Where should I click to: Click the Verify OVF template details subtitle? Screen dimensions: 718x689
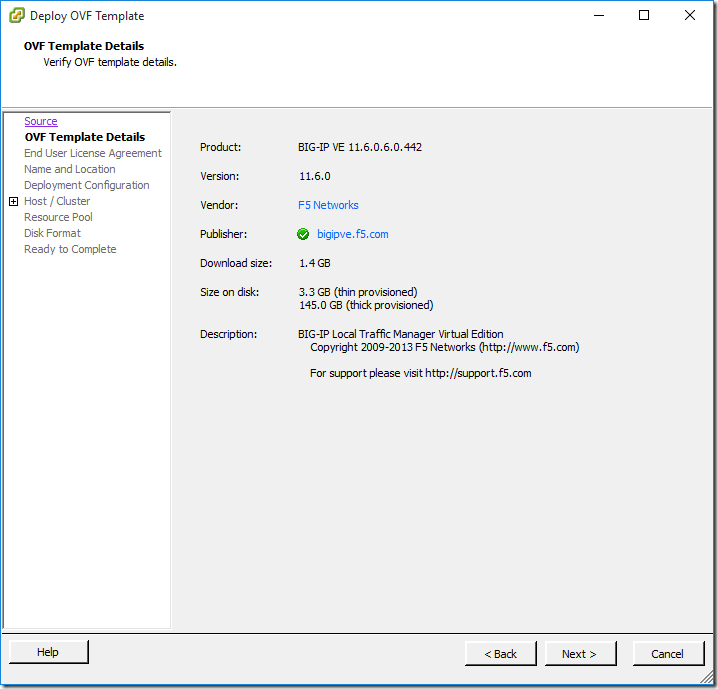(x=110, y=62)
